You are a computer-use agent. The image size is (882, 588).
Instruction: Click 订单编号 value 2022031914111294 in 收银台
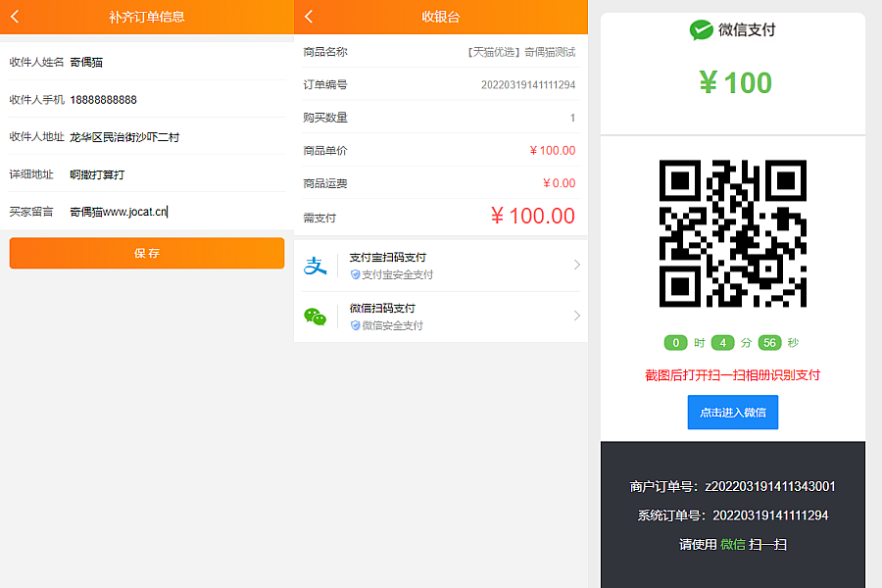[x=528, y=85]
